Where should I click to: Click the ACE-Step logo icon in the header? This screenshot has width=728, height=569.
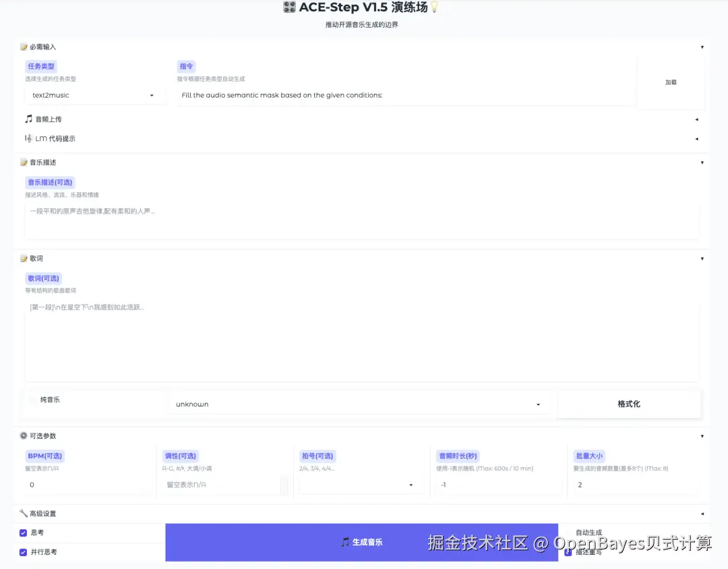click(289, 7)
